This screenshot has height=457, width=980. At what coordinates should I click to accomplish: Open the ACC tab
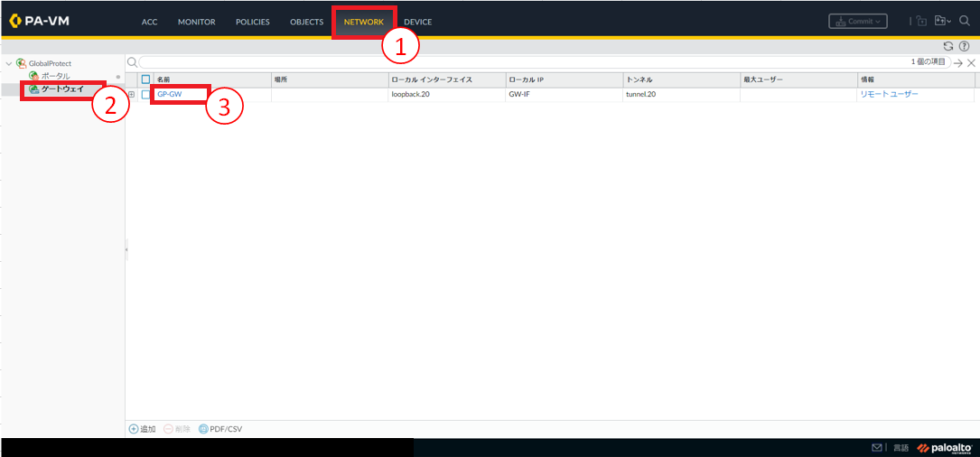coord(149,22)
